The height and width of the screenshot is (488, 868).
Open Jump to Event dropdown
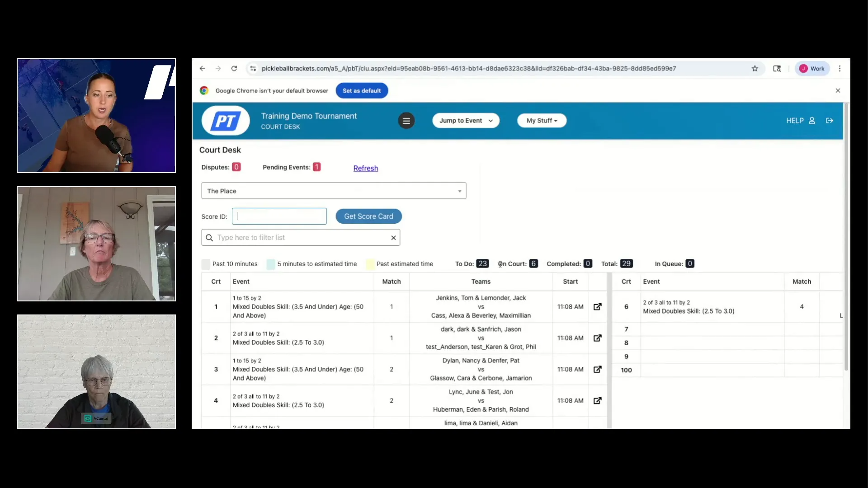466,121
